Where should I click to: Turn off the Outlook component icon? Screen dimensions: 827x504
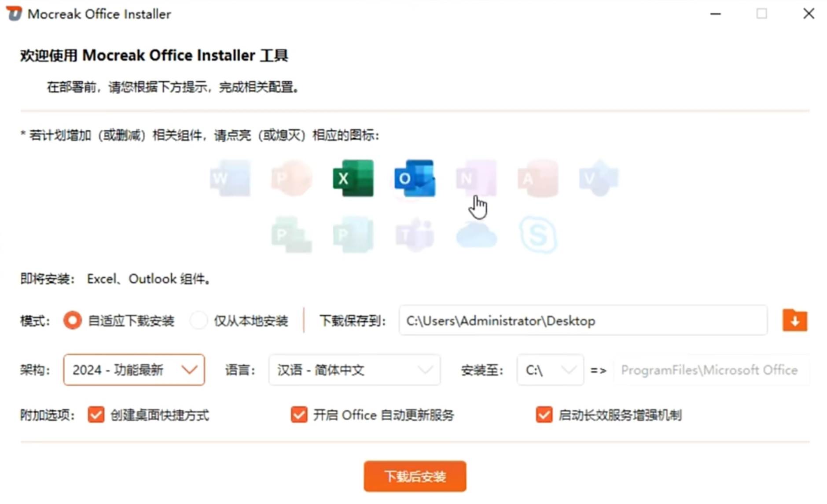point(414,178)
